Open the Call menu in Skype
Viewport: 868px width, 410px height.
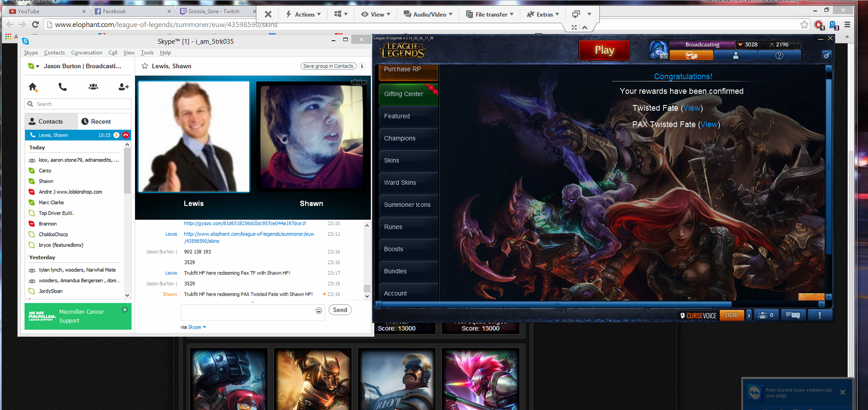coord(113,53)
